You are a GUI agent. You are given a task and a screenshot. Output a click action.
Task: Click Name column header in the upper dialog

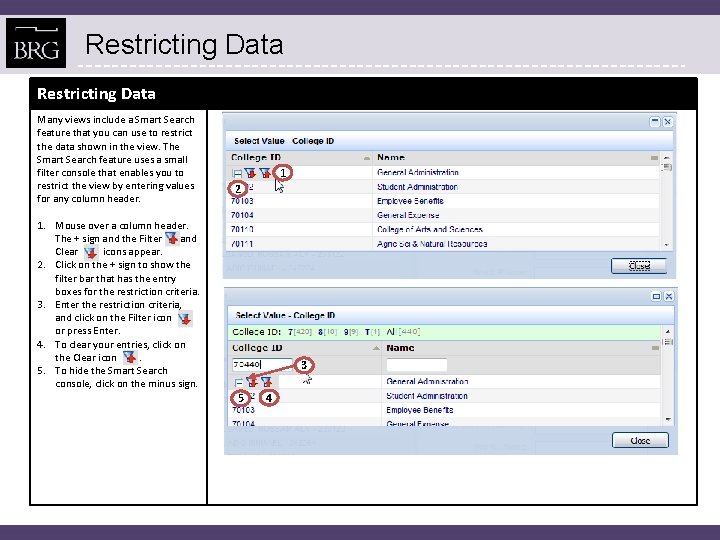tap(391, 158)
